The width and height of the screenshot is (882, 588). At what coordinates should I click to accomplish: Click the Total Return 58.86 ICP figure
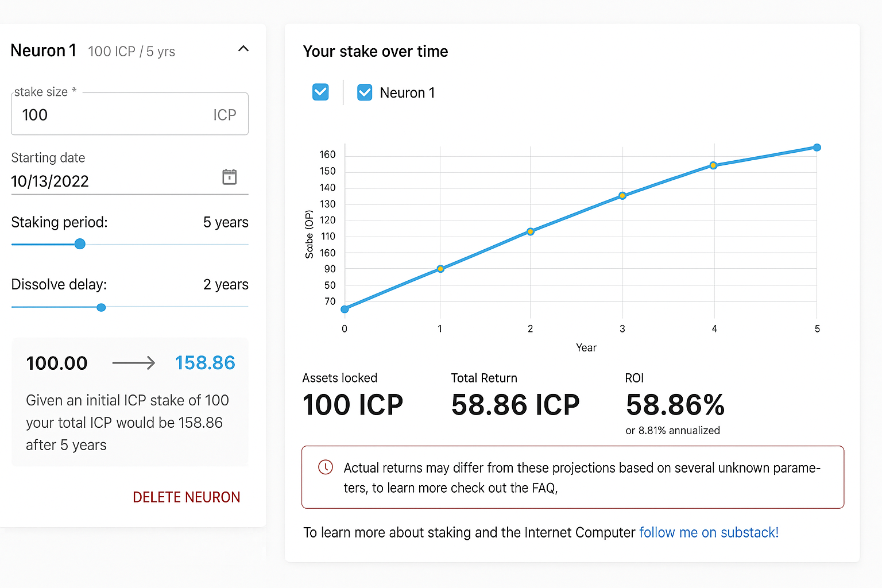515,405
